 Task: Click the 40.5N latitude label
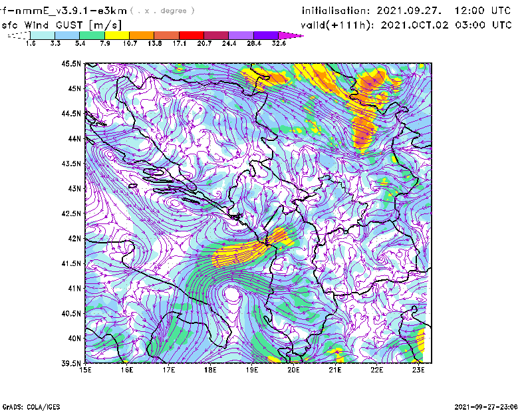point(71,314)
